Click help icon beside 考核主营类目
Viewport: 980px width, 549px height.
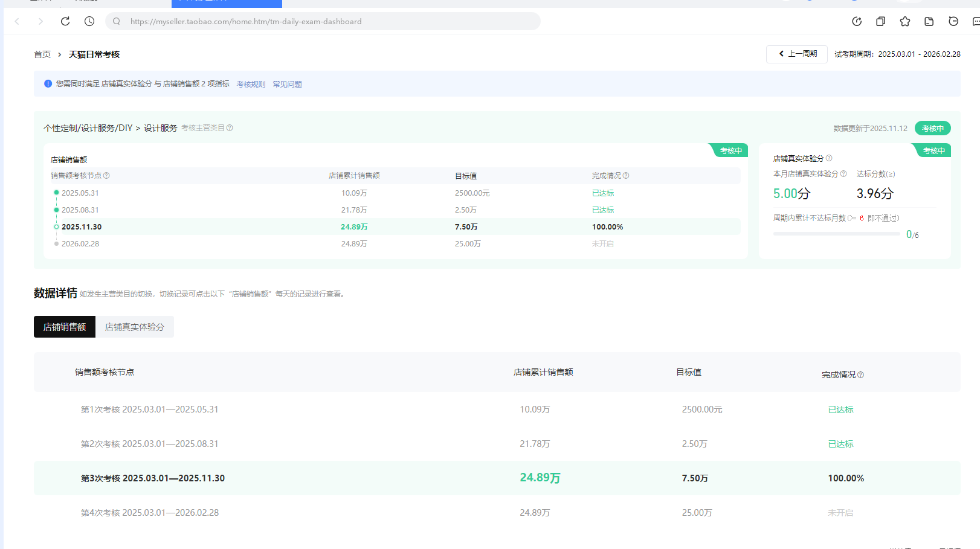coord(230,128)
